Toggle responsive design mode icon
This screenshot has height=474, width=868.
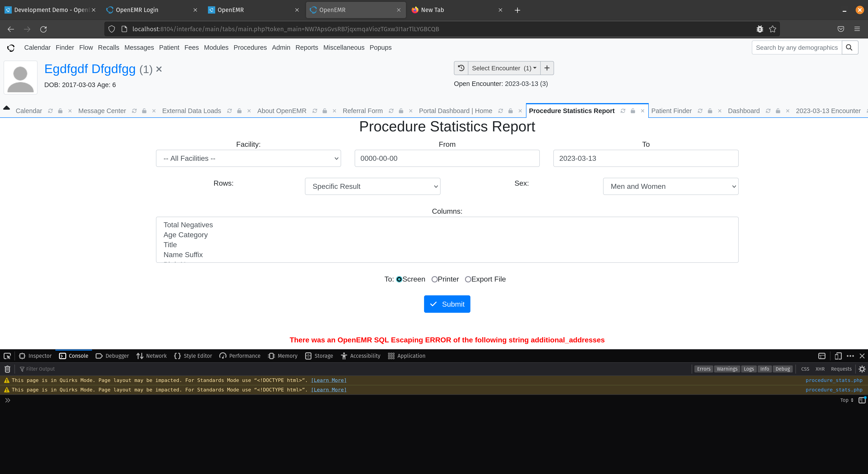pos(838,356)
